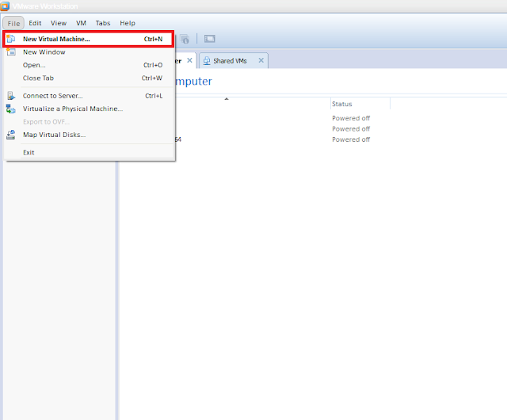Select Map Virtual Disks... entry
This screenshot has width=507, height=420.
[x=89, y=135]
